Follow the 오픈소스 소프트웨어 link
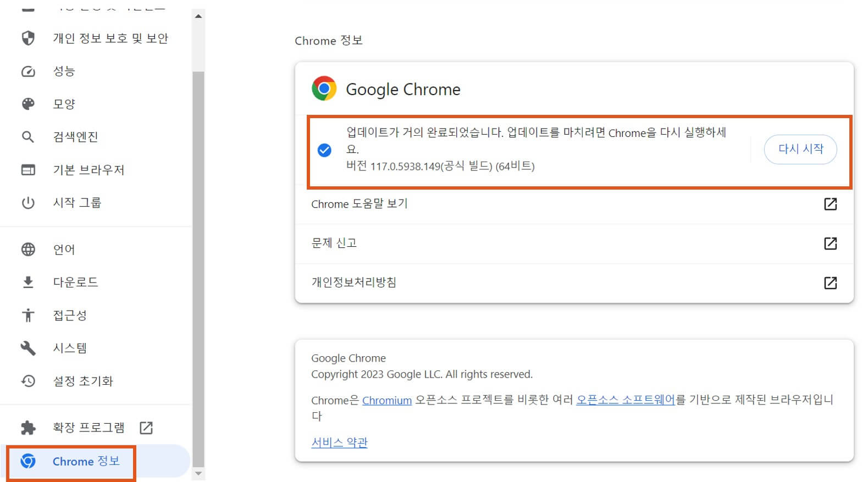Image resolution: width=868 pixels, height=482 pixels. [x=626, y=400]
